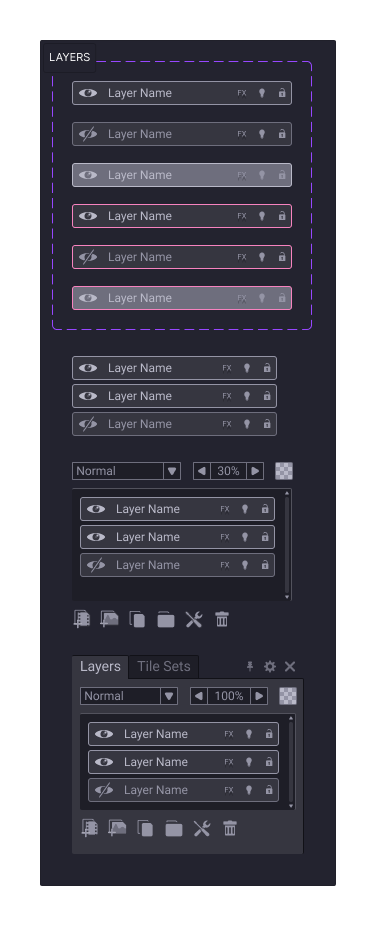This screenshot has width=376, height=926.
Task: Click the 30% opacity value field
Action: click(228, 471)
